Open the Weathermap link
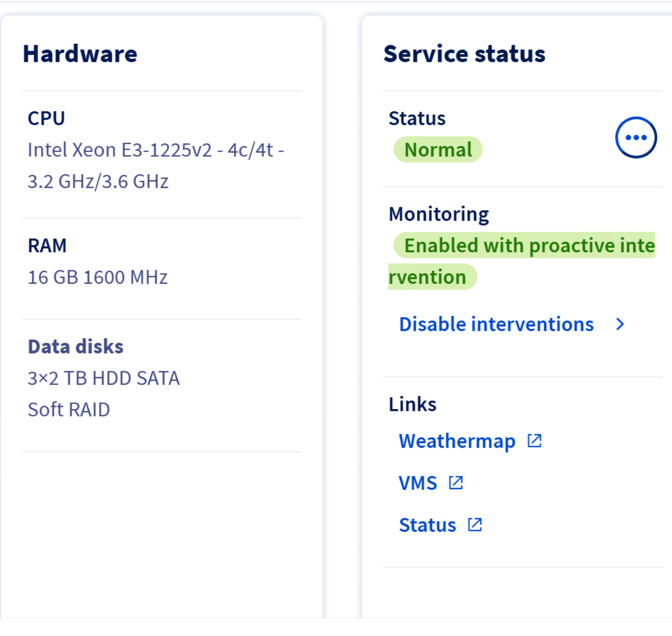This screenshot has height=636, width=672. (457, 441)
